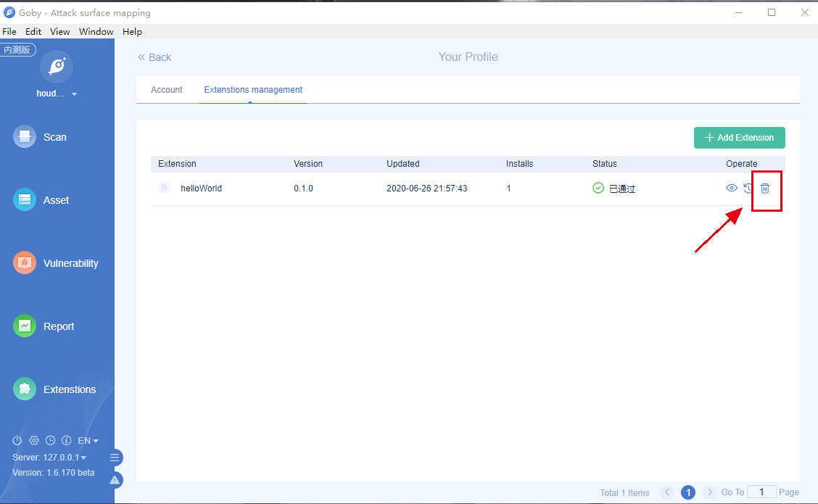Switch to the Account tab

166,90
